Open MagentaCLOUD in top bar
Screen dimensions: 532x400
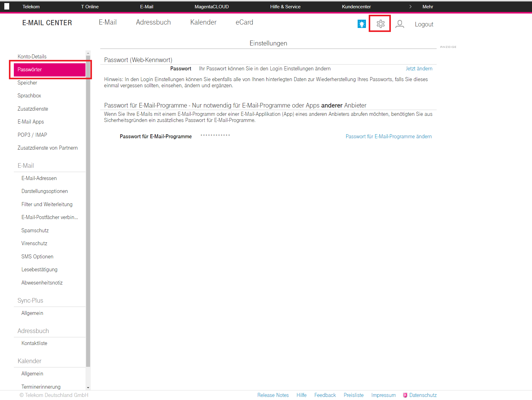212,6
